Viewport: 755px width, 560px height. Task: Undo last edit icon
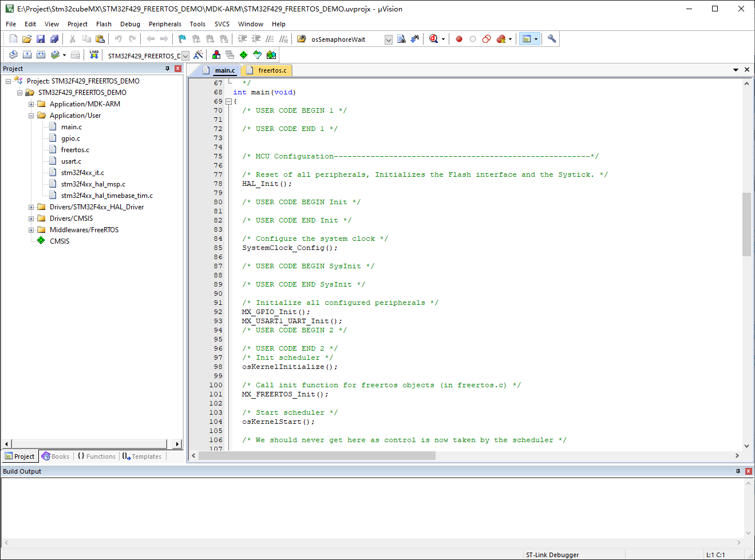coord(118,39)
